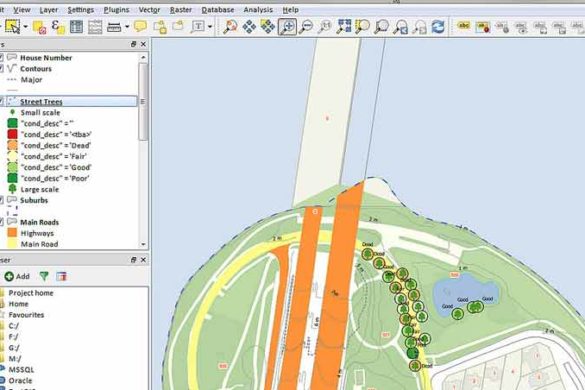Image resolution: width=585 pixels, height=390 pixels.
Task: Select the Zoom In magnifier tool
Action: [287, 26]
